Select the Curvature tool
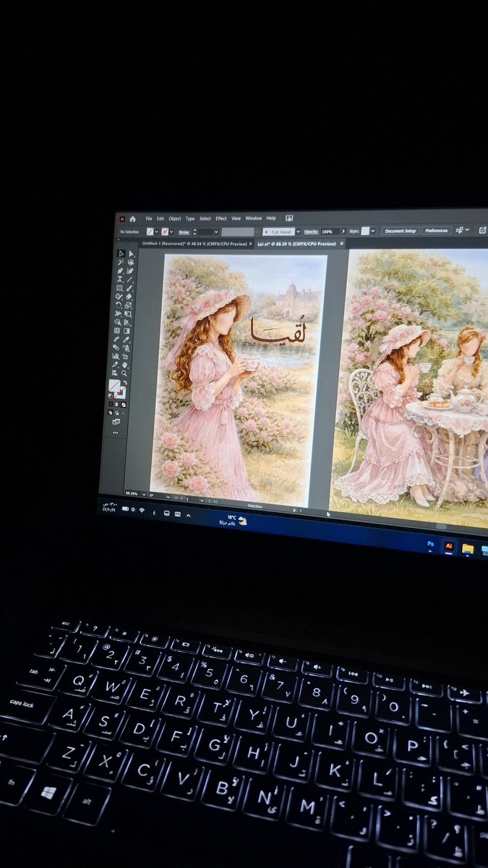The width and height of the screenshot is (488, 868). click(x=130, y=271)
